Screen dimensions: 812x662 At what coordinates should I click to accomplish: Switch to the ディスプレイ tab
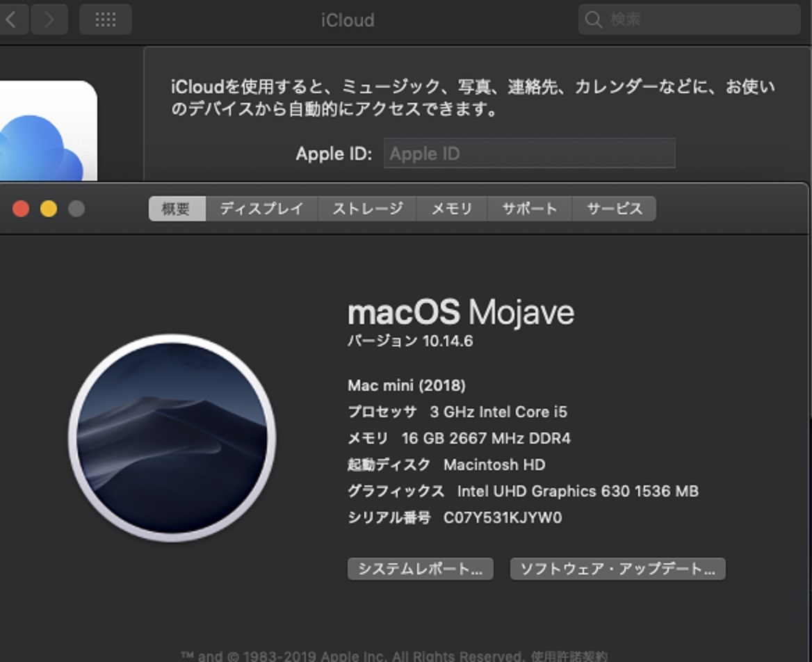[x=261, y=209]
